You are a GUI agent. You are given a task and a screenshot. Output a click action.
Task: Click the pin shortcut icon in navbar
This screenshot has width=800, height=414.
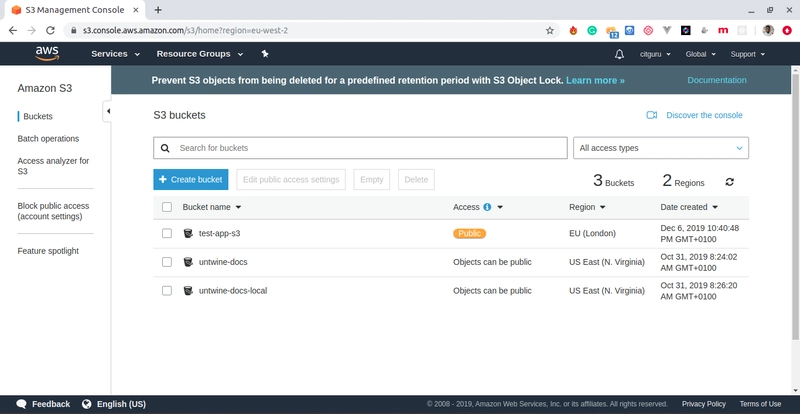265,54
